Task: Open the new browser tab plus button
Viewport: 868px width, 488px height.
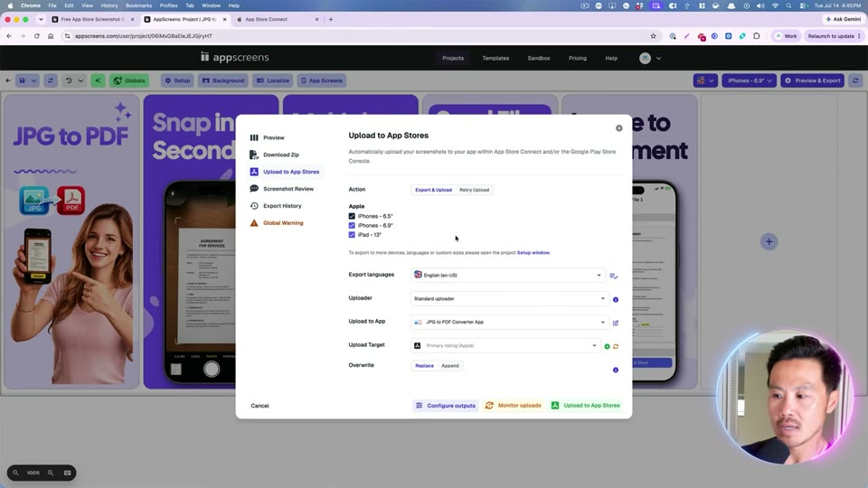Action: pos(331,19)
